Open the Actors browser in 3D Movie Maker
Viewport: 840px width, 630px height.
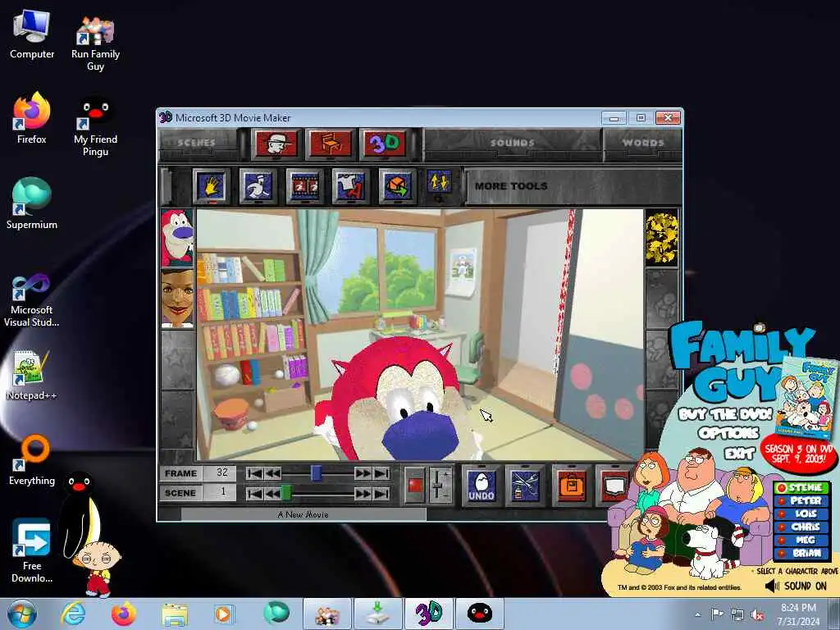pyautogui.click(x=276, y=144)
